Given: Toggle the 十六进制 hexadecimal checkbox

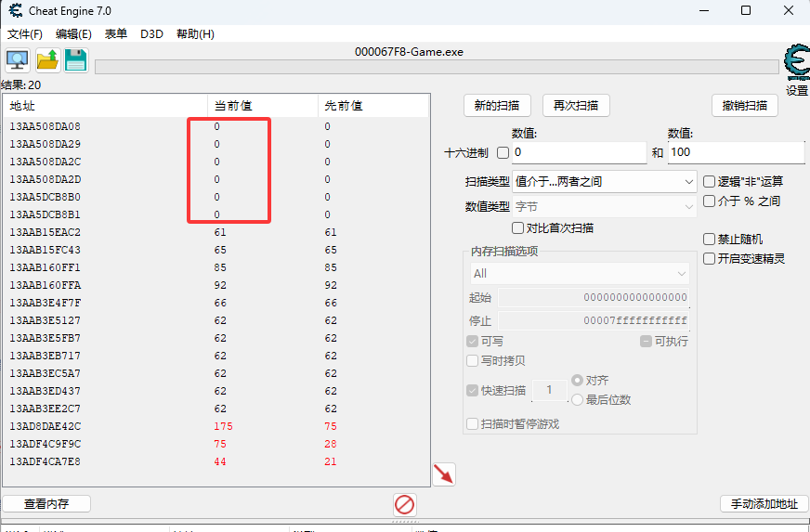Looking at the screenshot, I should [503, 152].
